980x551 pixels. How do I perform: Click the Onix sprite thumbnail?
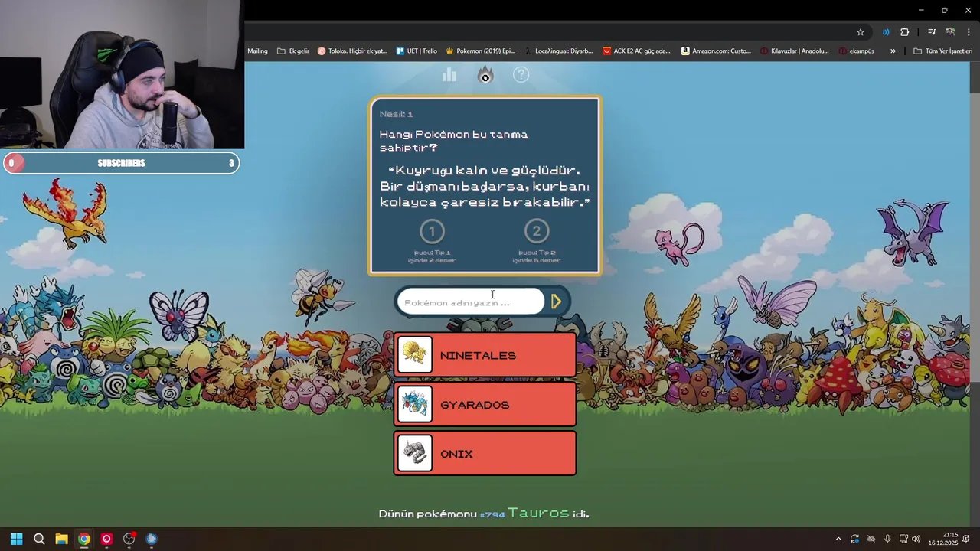tap(415, 453)
